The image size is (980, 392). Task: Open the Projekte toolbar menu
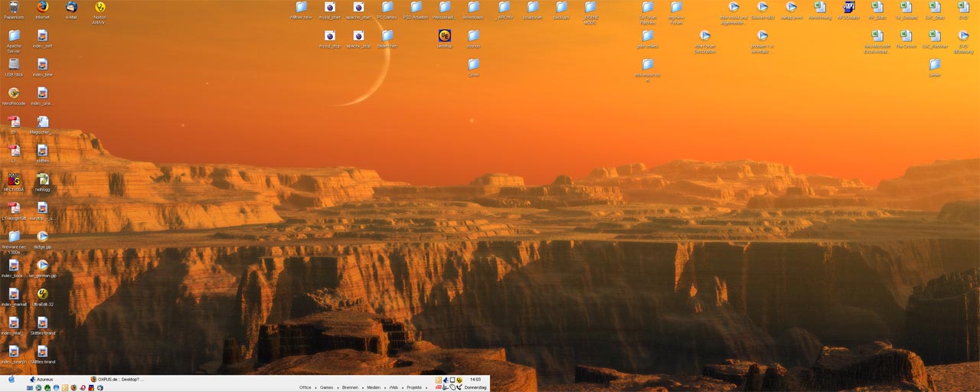coord(415,387)
